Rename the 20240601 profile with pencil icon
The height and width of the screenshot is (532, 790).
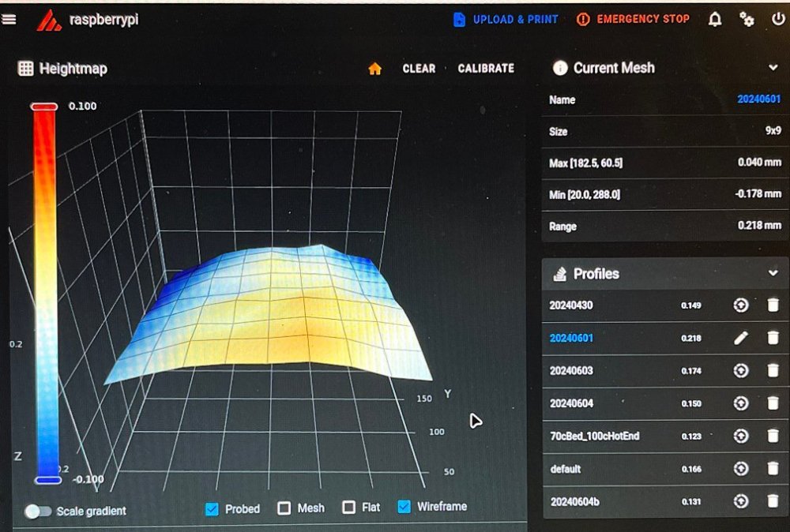tap(741, 339)
